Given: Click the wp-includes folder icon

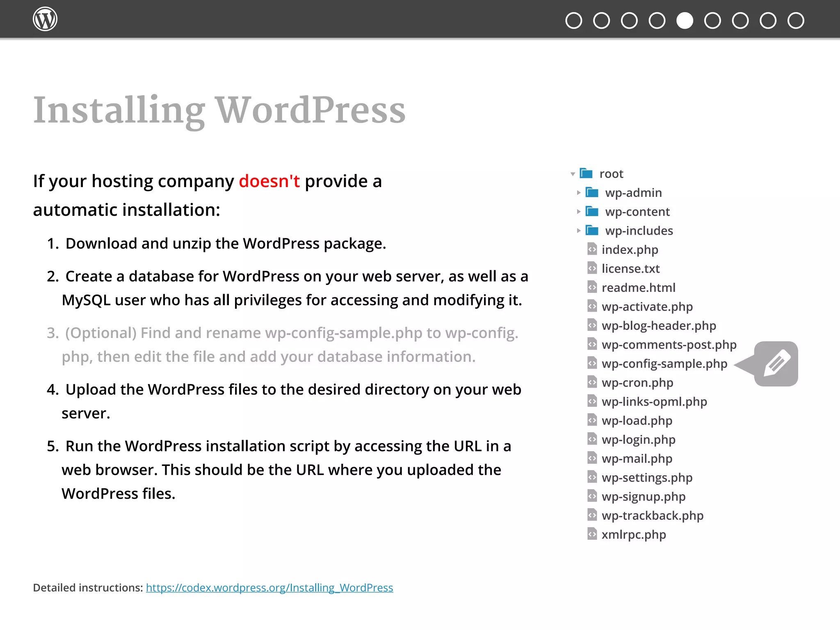Looking at the screenshot, I should tap(592, 230).
